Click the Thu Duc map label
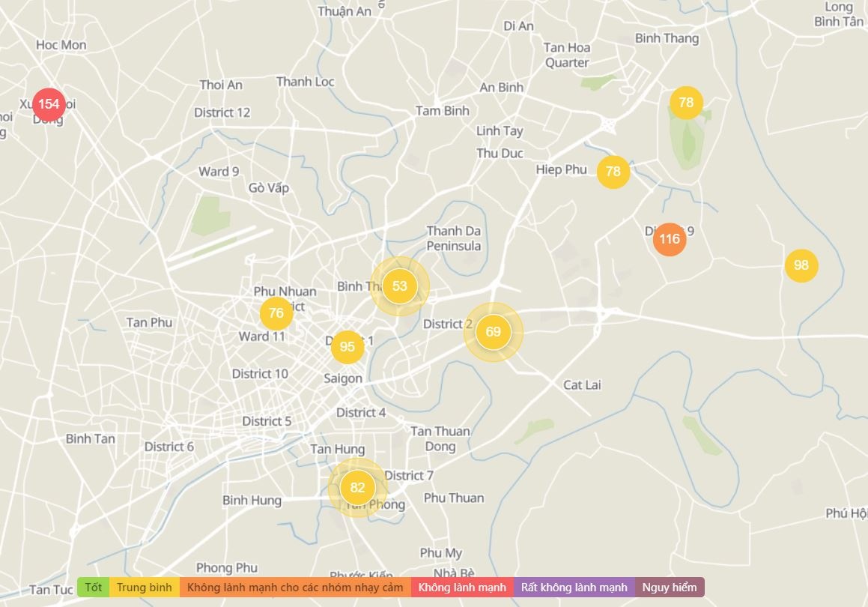The width and height of the screenshot is (868, 607). click(500, 154)
